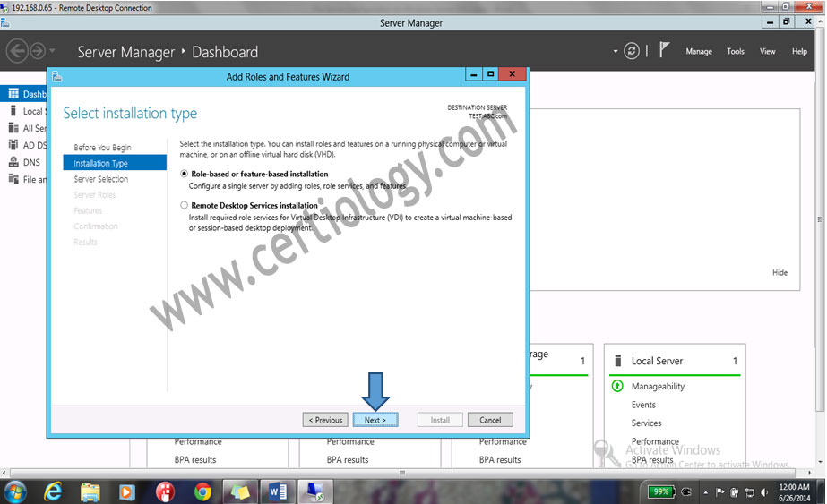Select Role-based or feature-based installation option
The image size is (827, 504).
point(184,174)
